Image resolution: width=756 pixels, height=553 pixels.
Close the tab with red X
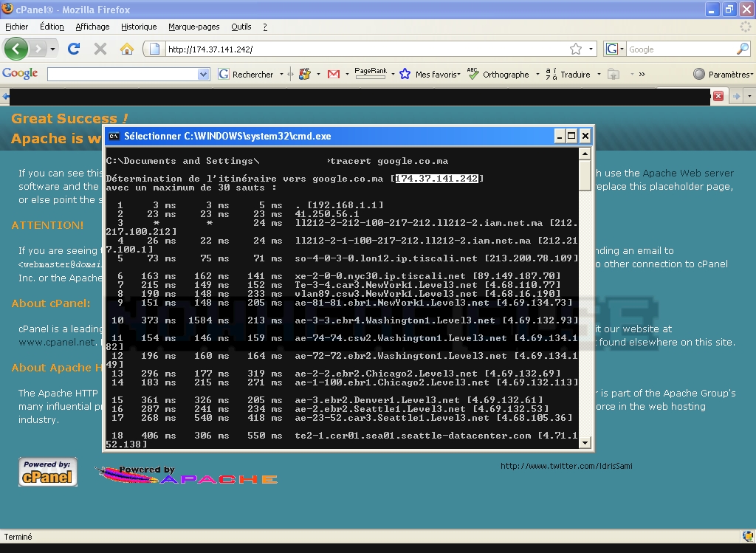tap(718, 96)
